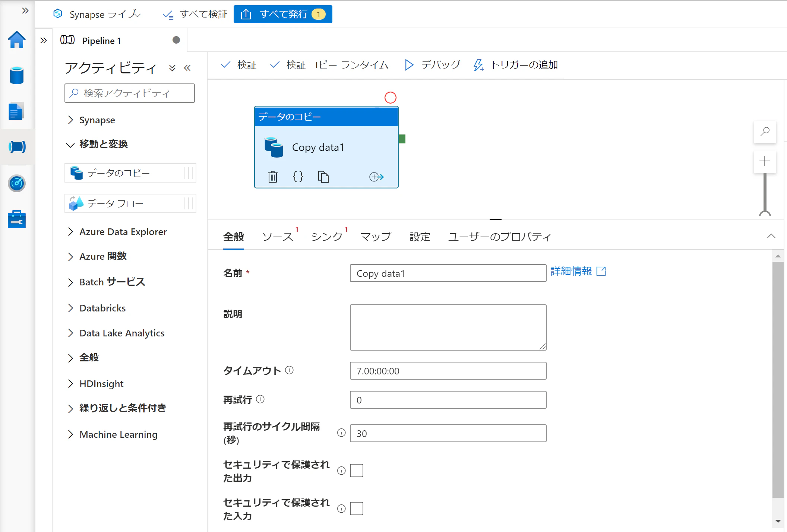Collapse the アクティビティ pane
The height and width of the screenshot is (532, 787).
coord(187,68)
